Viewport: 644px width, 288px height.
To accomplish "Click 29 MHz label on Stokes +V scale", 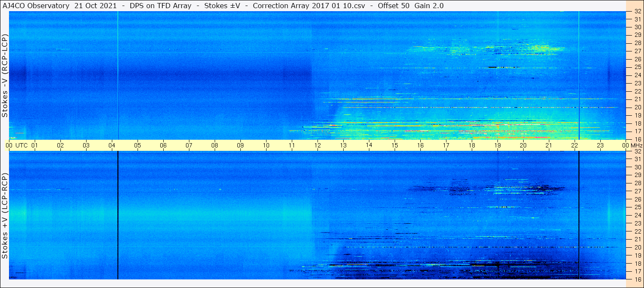I will tap(638, 175).
